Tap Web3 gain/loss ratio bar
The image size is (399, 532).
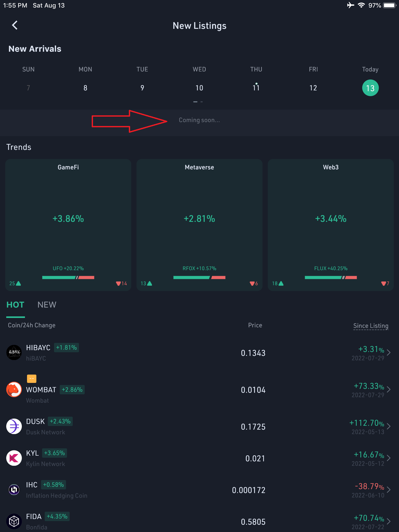point(331,277)
